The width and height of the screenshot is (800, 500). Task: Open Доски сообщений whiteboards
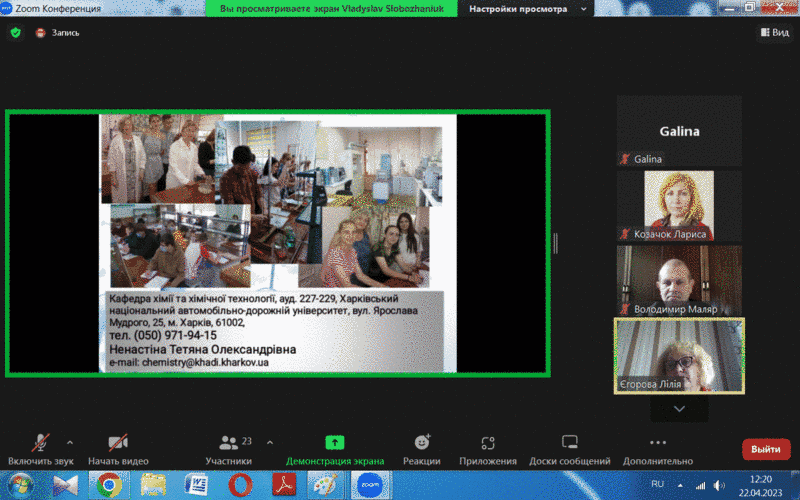pos(569,449)
